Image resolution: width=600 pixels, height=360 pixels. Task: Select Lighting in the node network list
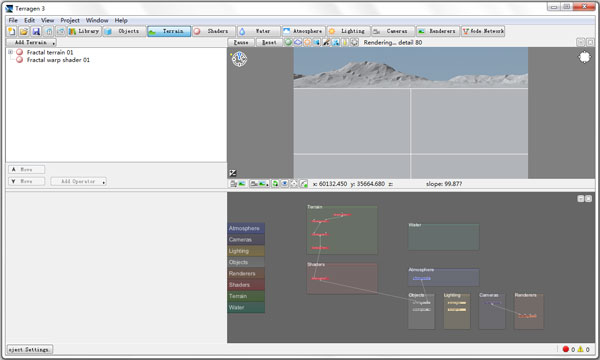246,251
